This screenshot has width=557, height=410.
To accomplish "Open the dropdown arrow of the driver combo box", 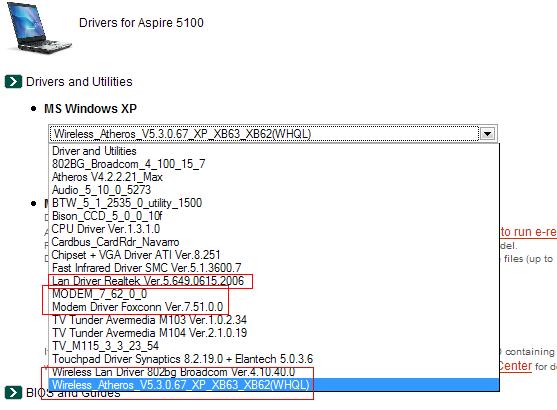I will coord(487,134).
